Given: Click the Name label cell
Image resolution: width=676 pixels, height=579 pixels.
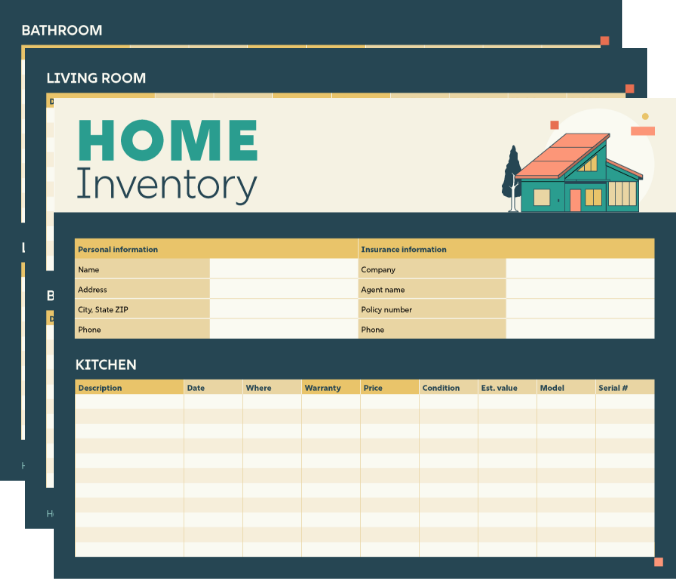Looking at the screenshot, I should pyautogui.click(x=142, y=269).
